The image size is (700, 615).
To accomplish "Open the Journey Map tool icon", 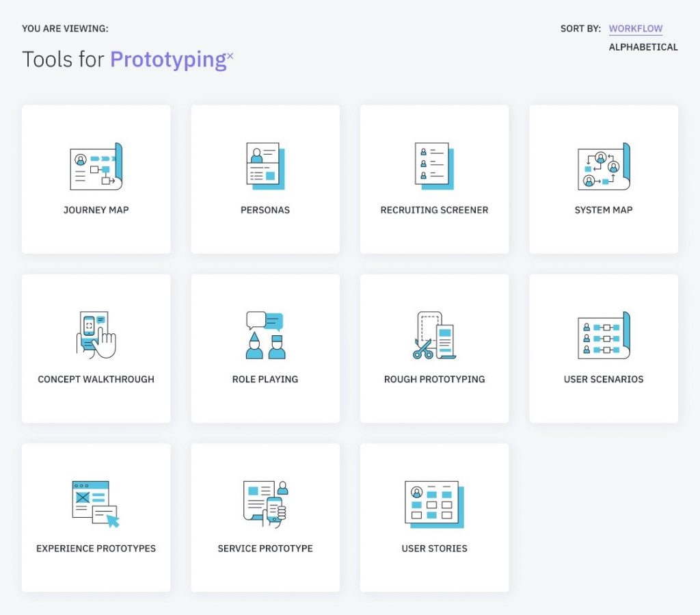I will (96, 166).
